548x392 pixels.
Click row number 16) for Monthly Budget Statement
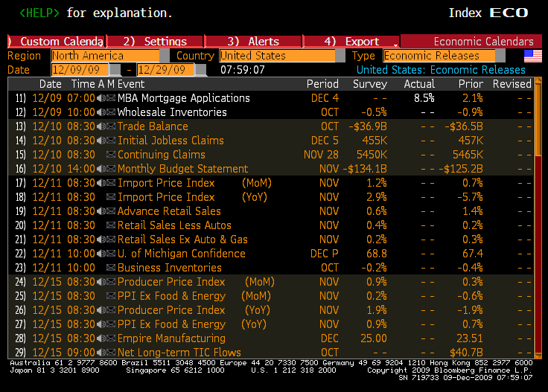point(20,169)
